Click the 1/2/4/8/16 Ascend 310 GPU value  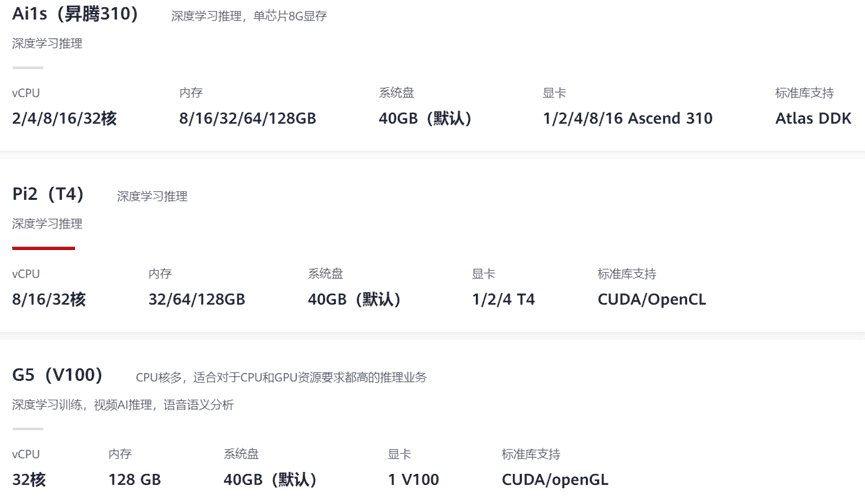tap(627, 118)
